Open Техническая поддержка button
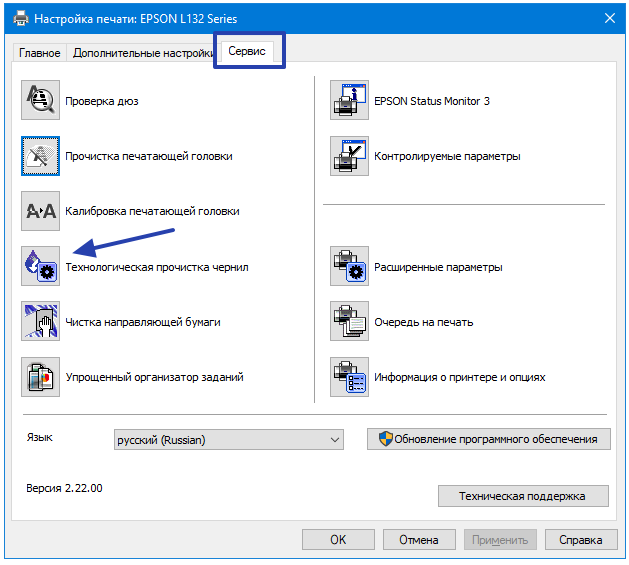 [523, 496]
